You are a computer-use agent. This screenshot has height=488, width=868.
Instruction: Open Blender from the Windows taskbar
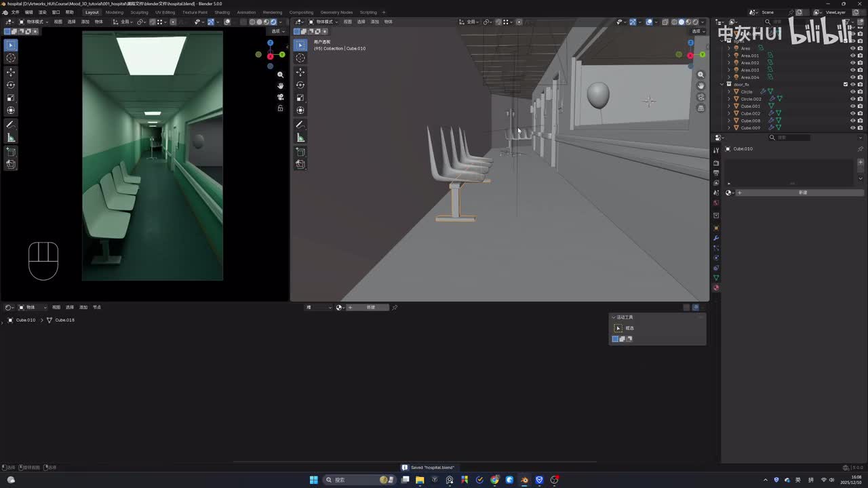pyautogui.click(x=524, y=480)
